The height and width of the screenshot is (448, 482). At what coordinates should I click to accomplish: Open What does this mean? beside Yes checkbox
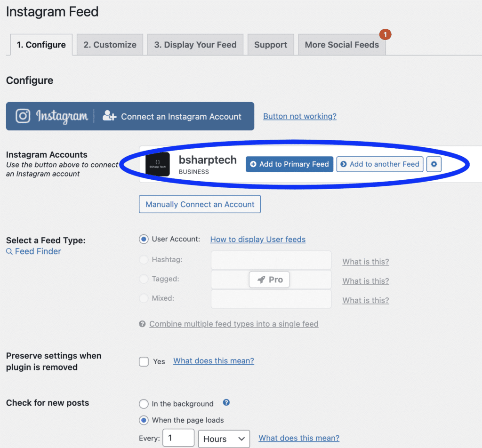pyautogui.click(x=214, y=361)
